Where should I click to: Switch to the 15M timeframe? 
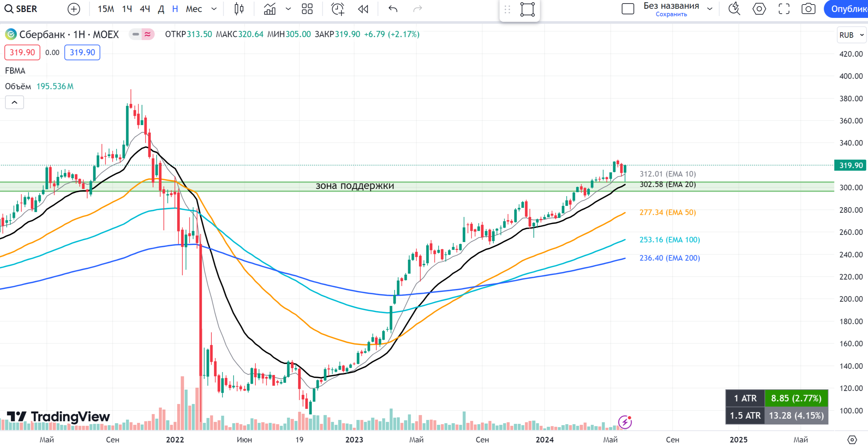tap(106, 9)
